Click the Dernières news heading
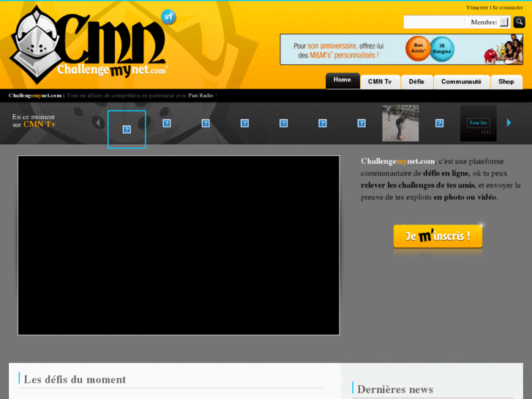The width and height of the screenshot is (532, 399). [x=395, y=389]
